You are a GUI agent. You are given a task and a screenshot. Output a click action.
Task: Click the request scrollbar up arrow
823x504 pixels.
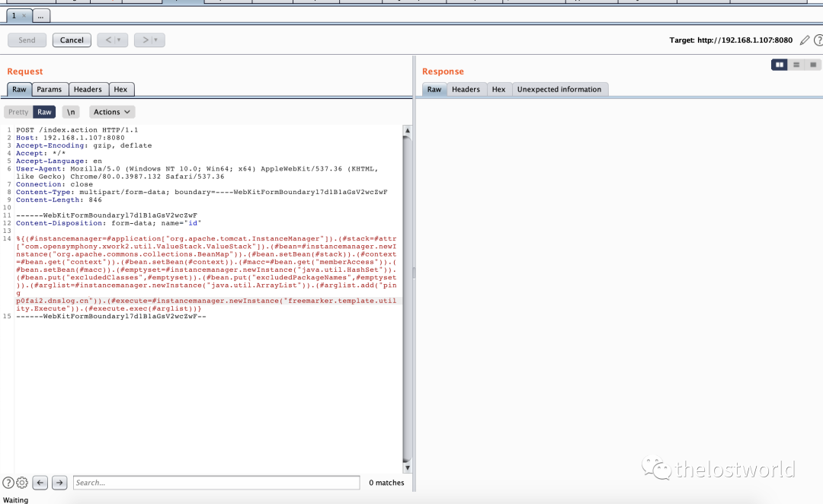407,130
